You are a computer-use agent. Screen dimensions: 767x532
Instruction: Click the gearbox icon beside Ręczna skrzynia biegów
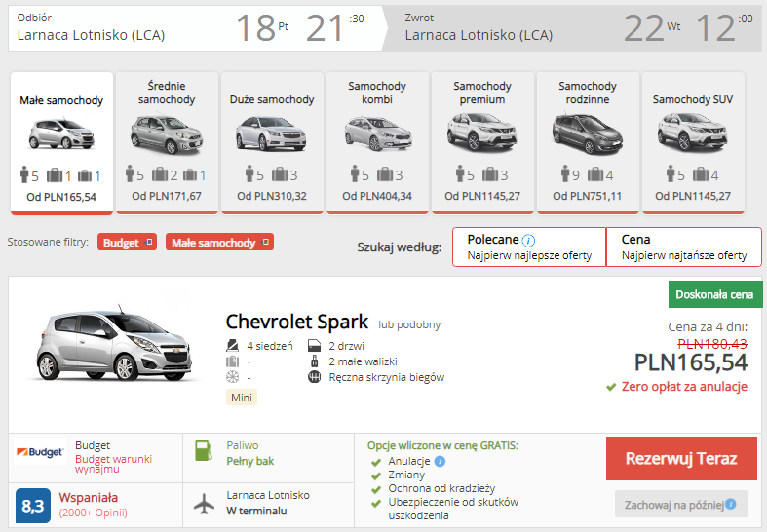click(x=314, y=377)
